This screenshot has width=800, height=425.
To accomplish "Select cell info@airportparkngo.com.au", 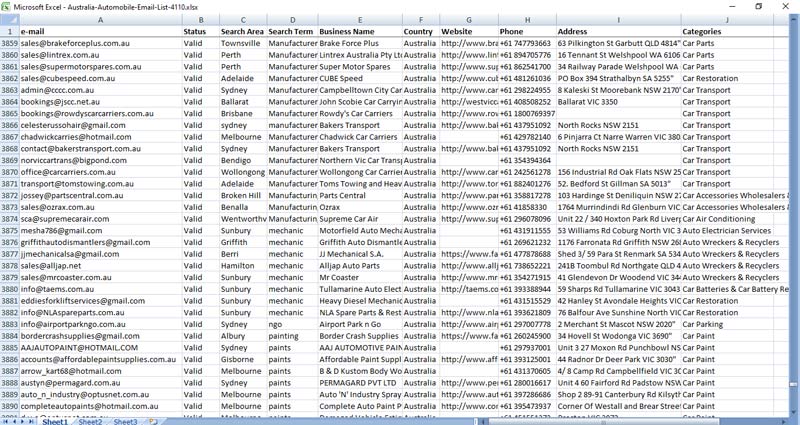I will pos(101,324).
